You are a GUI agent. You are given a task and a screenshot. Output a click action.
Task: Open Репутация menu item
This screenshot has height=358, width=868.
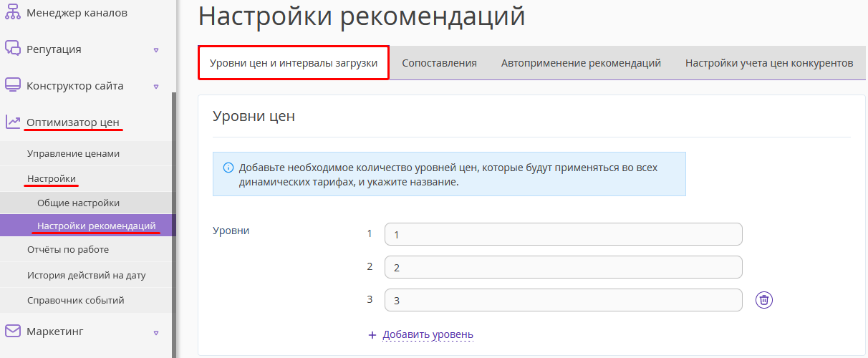[54, 49]
